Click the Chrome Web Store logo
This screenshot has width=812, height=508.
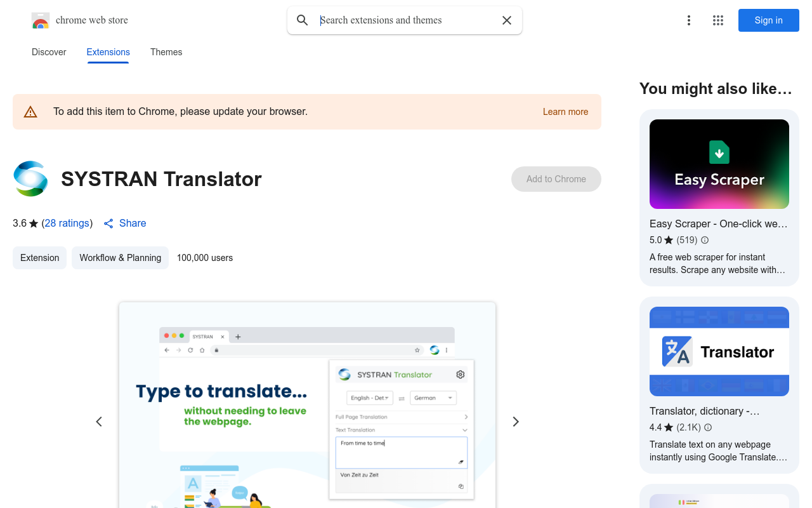[41, 20]
